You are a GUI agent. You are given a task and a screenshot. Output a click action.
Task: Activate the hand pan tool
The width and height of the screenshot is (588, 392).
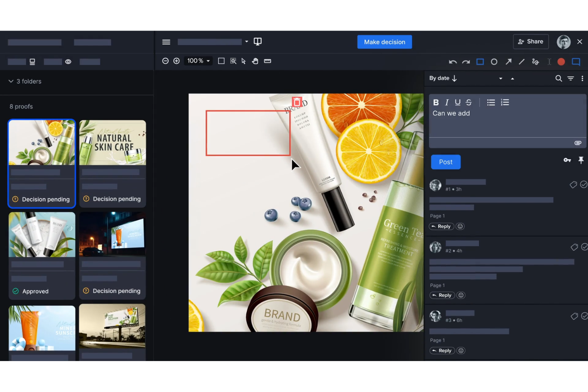255,61
